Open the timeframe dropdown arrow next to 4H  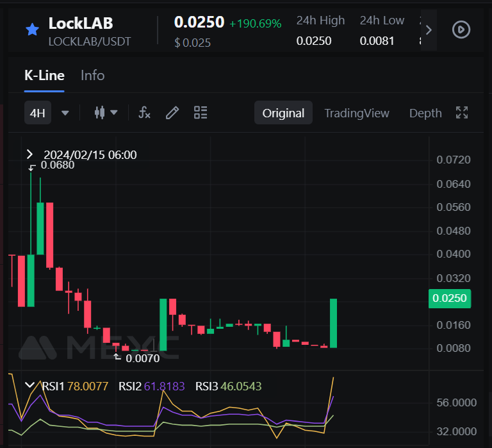tap(65, 113)
